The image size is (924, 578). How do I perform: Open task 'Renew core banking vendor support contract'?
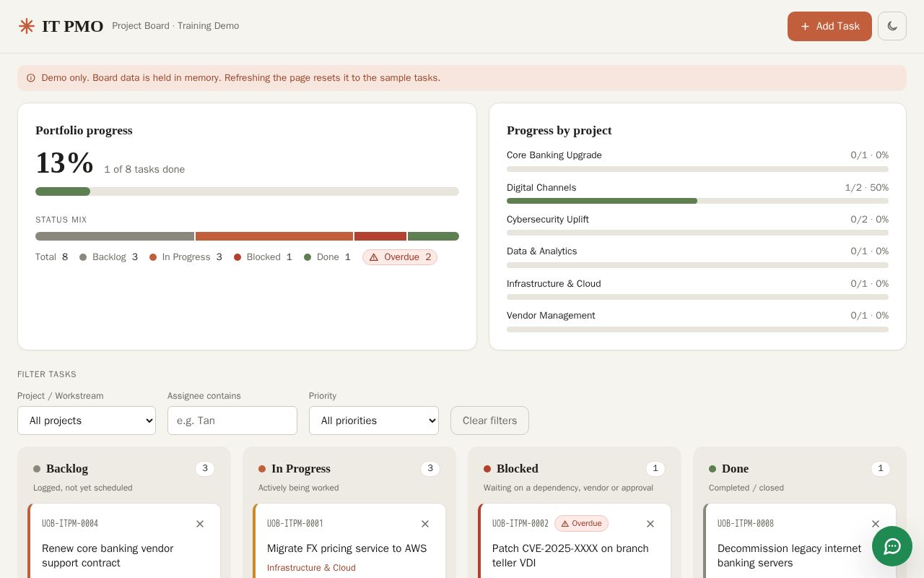108,556
